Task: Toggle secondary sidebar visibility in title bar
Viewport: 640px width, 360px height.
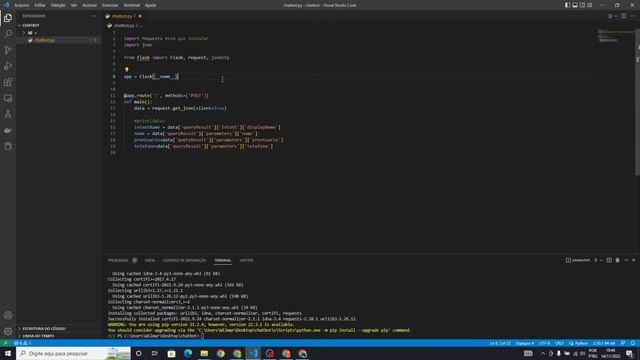Action: 582,5
